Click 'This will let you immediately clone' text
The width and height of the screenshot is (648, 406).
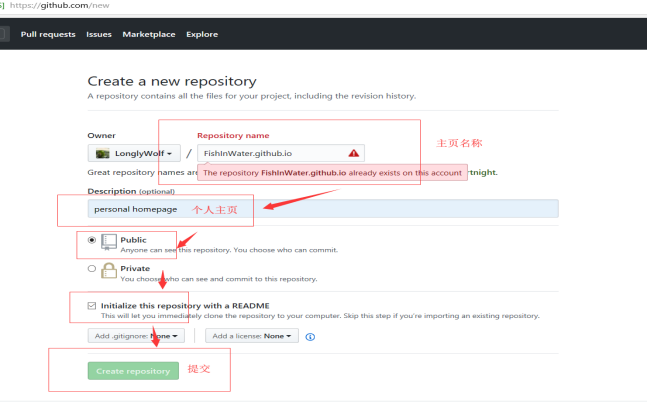click(320, 316)
